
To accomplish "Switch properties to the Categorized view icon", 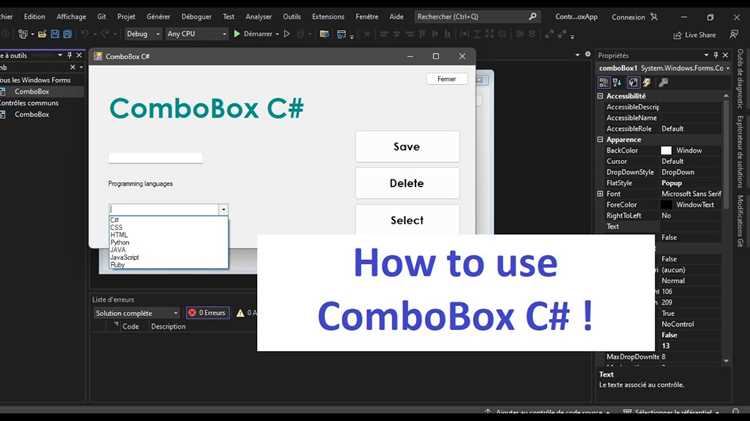I will (604, 82).
